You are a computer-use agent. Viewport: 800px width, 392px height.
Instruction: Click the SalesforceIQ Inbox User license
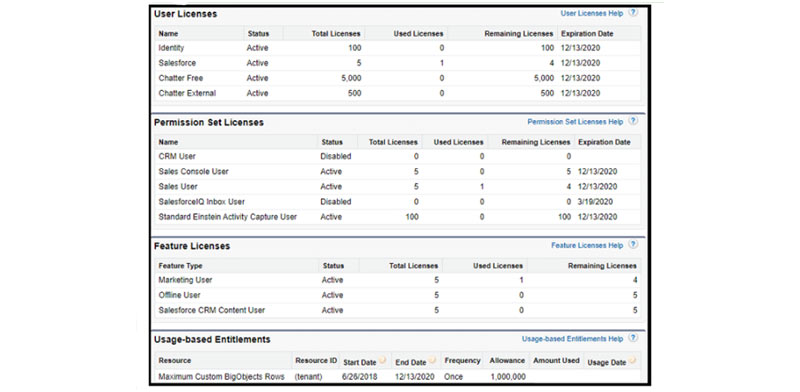202,202
